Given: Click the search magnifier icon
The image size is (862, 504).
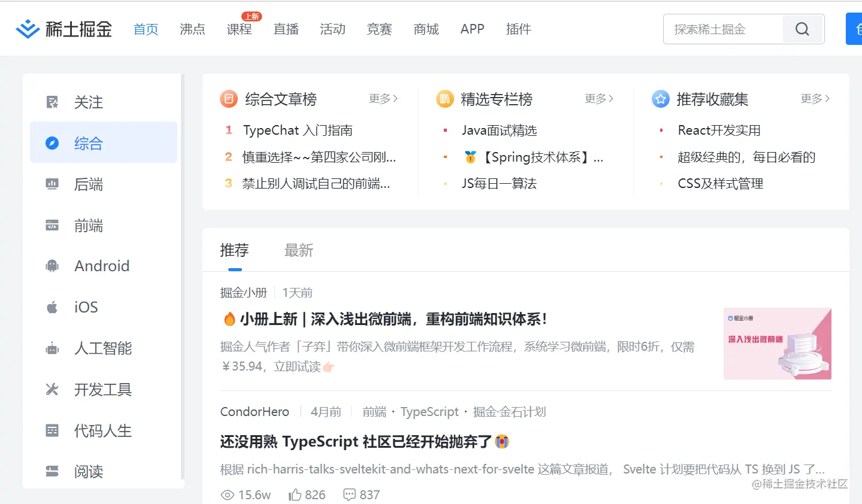Looking at the screenshot, I should click(803, 28).
